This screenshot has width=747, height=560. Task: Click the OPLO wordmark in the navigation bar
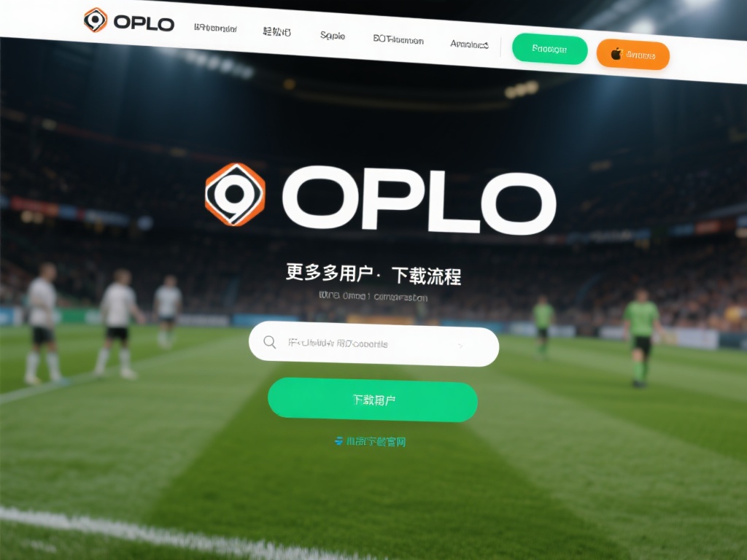coord(144,23)
